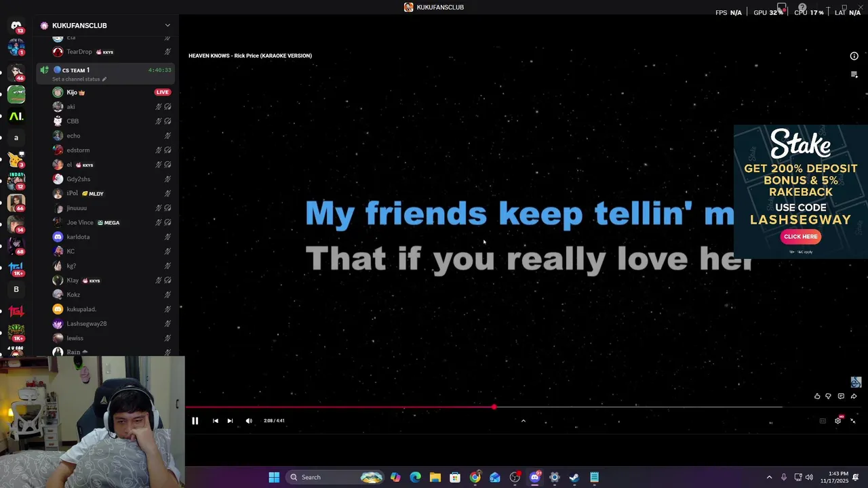Open the KUKUFANSCLUB server dropdown
This screenshot has height=488, width=868.
(167, 26)
